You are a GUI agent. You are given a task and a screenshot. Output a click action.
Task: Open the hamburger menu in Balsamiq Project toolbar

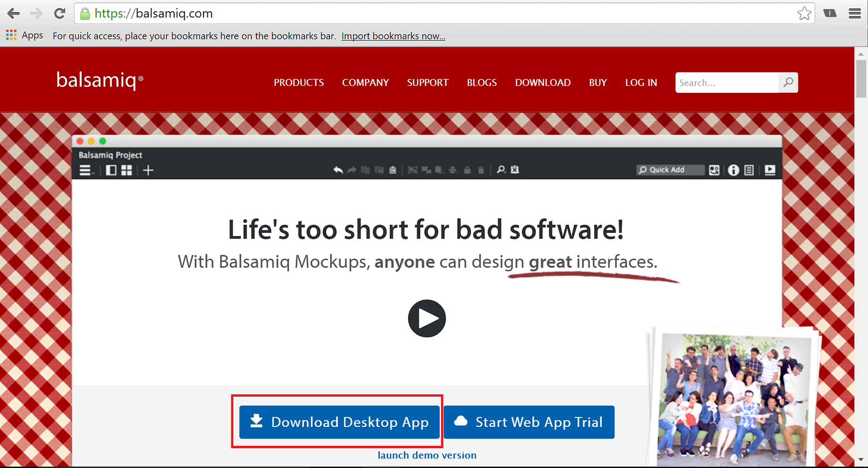pos(84,170)
